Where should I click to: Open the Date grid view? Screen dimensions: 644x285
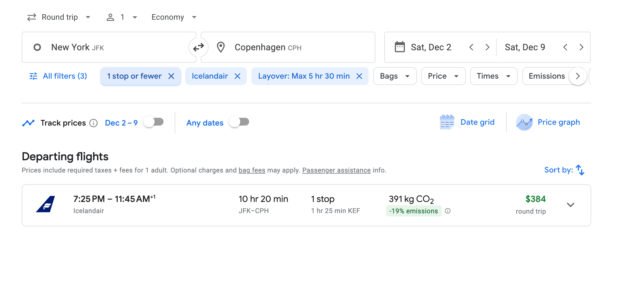click(x=467, y=122)
